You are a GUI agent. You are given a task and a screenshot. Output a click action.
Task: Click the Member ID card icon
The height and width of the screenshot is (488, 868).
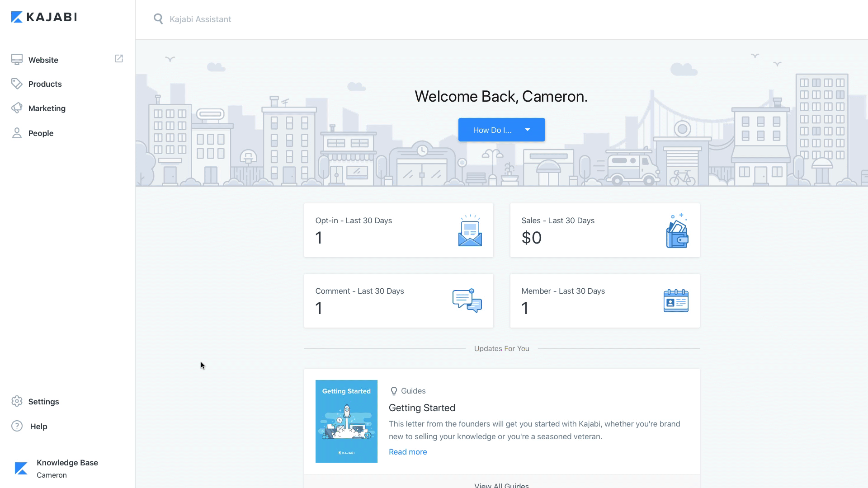676,301
